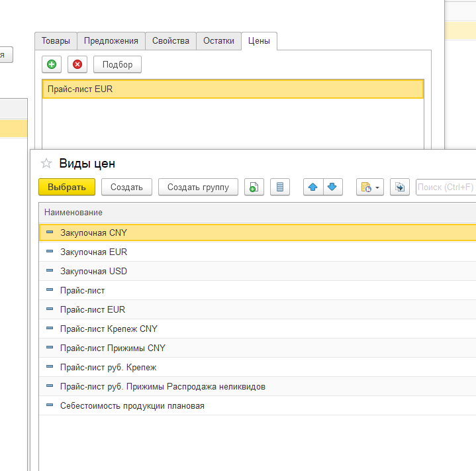Select Прайс-лист руб. Крепеж row
This screenshot has width=476, height=471.
tap(258, 367)
